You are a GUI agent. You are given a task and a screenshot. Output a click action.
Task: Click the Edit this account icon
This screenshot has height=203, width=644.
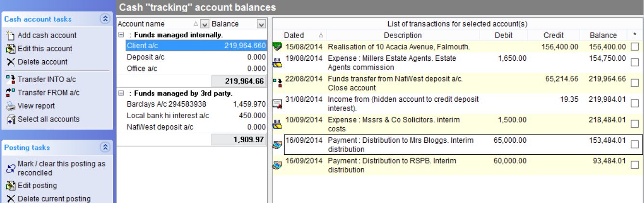click(x=11, y=48)
